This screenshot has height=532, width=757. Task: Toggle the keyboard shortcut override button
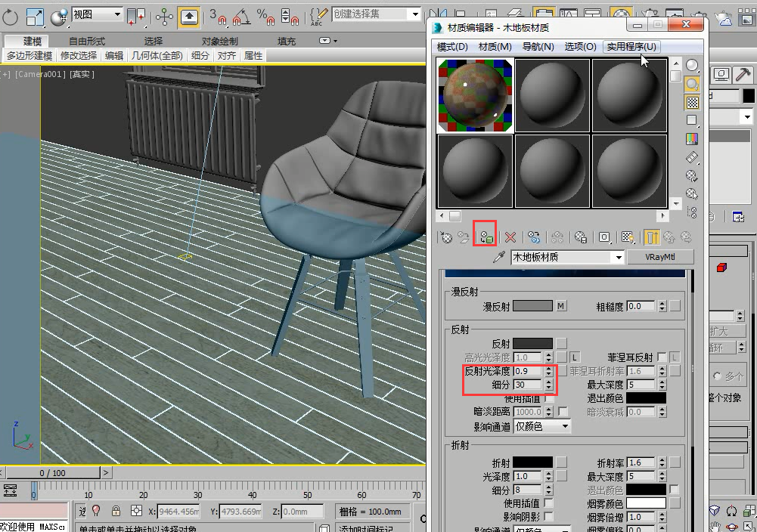(x=189, y=17)
